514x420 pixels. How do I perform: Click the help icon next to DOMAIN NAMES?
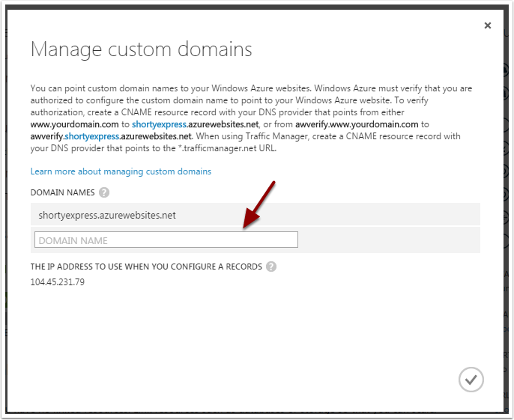click(104, 192)
